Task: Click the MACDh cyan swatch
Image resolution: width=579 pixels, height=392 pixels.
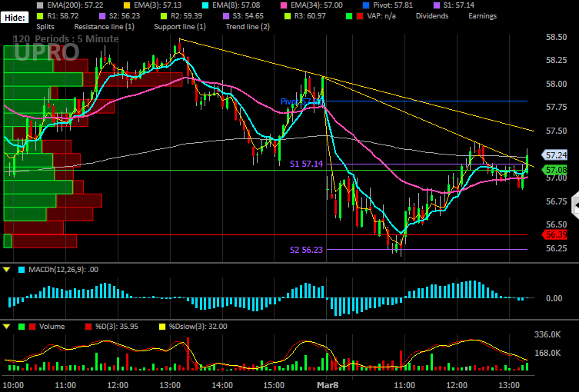Action: pos(22,270)
